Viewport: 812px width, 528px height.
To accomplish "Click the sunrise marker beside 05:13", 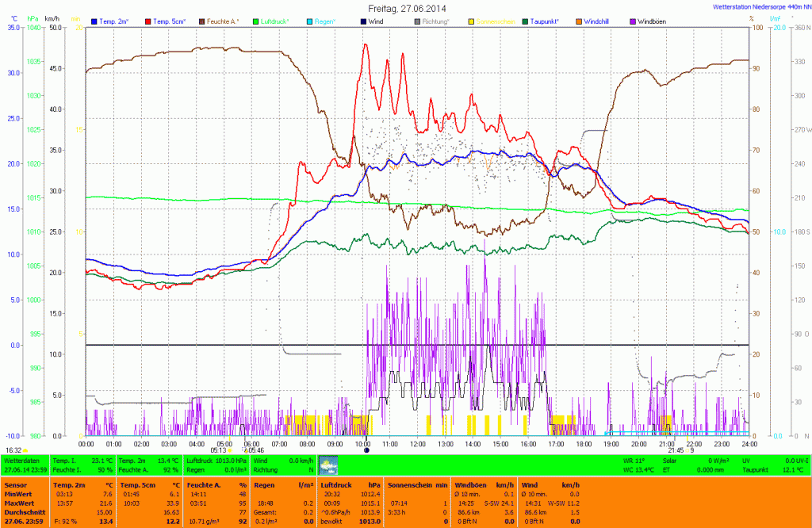I will [232, 450].
